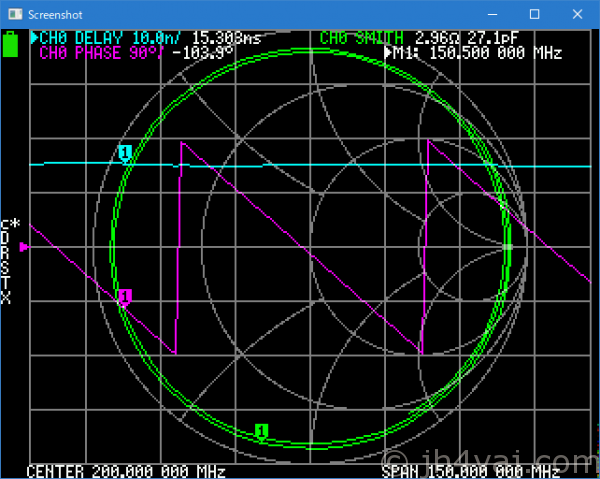
Task: Activate the CH0 SMITH trace label
Action: click(364, 38)
